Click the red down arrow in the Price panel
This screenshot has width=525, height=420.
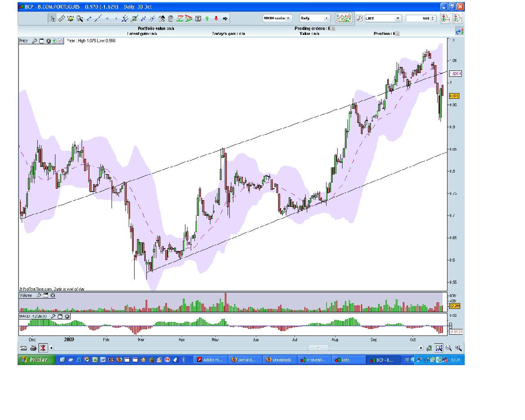pyautogui.click(x=60, y=41)
